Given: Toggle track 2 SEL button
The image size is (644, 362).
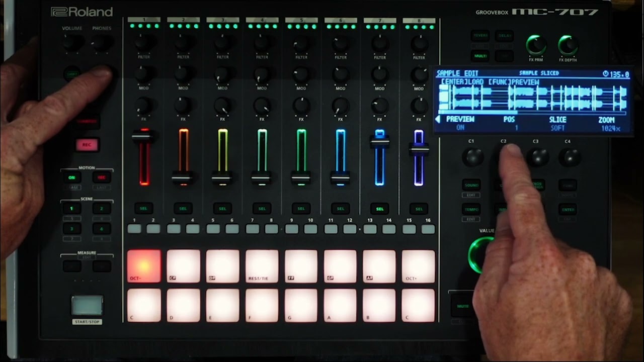Looking at the screenshot, I should [183, 208].
